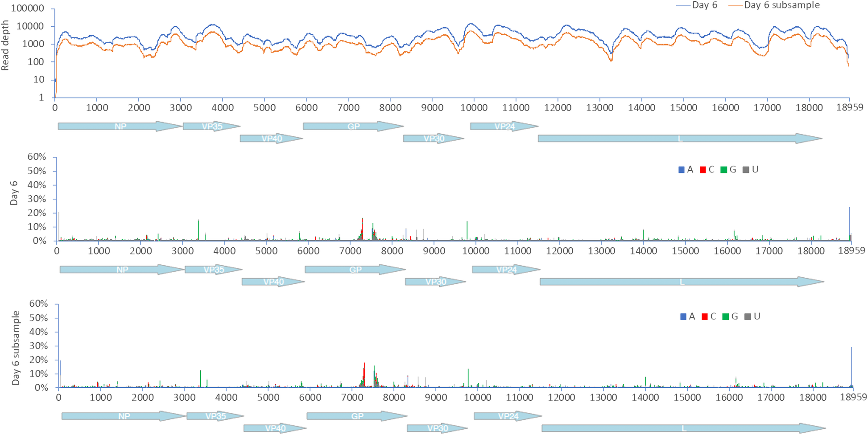
Task: Click the blue Day 6 line legend entry
Action: click(697, 5)
